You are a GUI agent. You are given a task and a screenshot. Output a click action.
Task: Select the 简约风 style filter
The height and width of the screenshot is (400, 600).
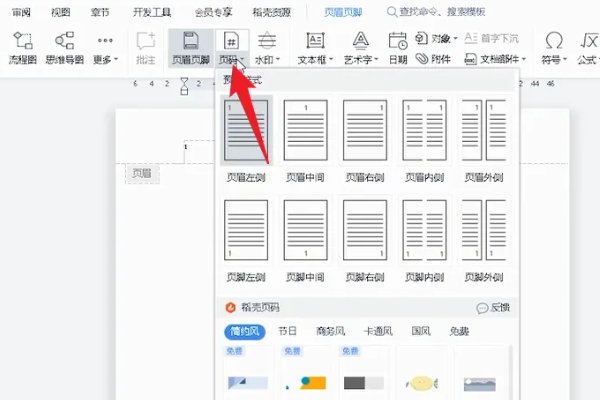tap(245, 331)
